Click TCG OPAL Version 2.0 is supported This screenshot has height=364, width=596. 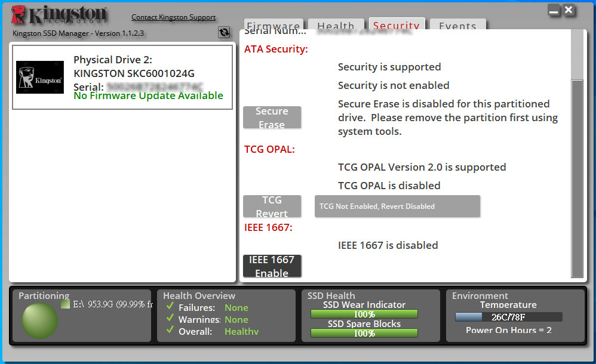(422, 167)
